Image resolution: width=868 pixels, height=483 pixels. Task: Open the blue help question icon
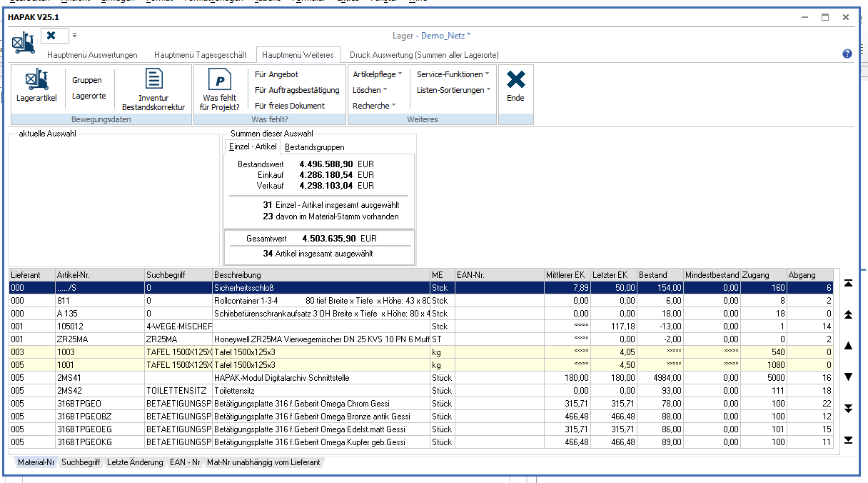847,54
